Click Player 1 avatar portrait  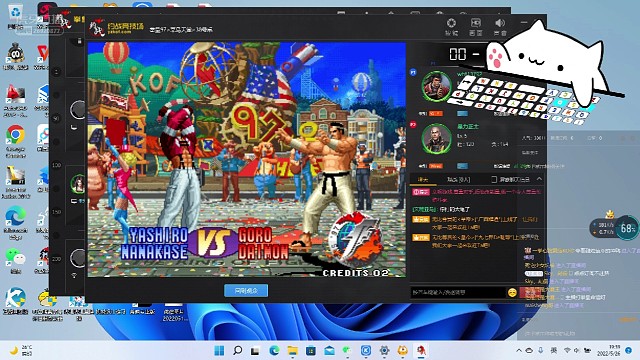[x=436, y=86]
